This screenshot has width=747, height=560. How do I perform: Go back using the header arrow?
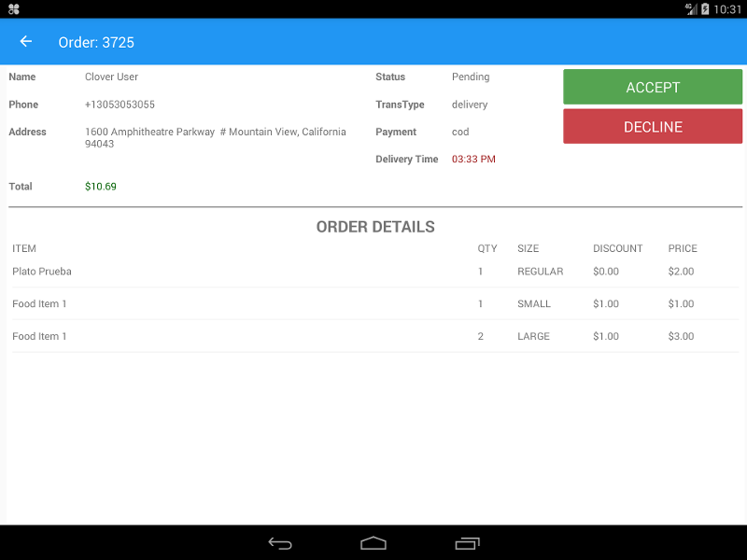point(26,42)
